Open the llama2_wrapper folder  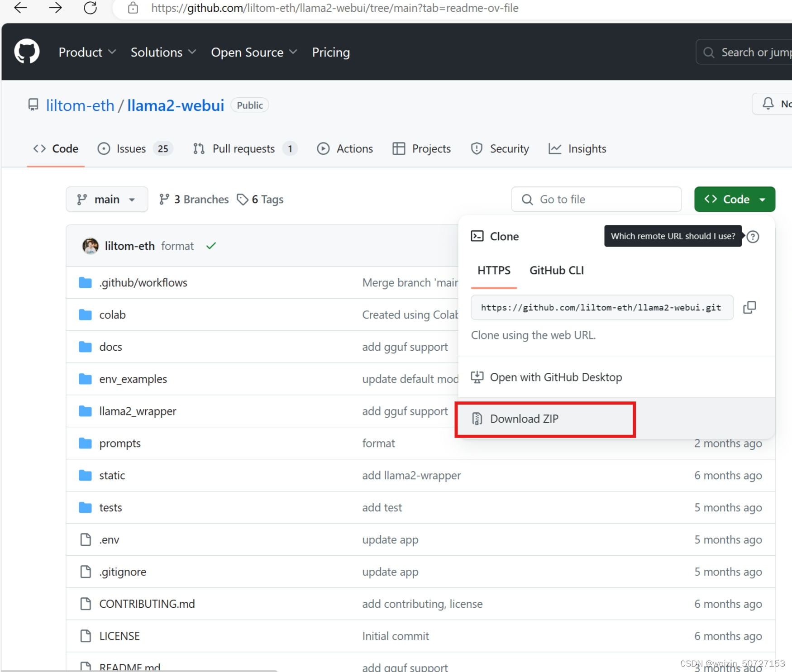(x=138, y=411)
